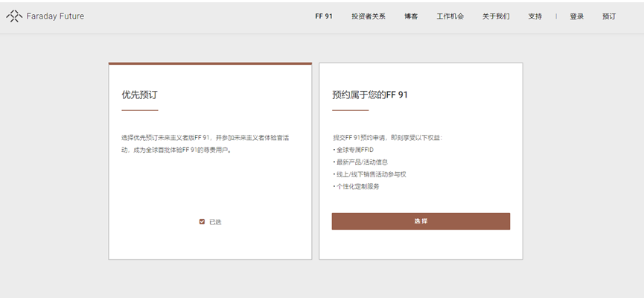The width and height of the screenshot is (644, 298).
Task: Click the 登录 link
Action: [577, 16]
